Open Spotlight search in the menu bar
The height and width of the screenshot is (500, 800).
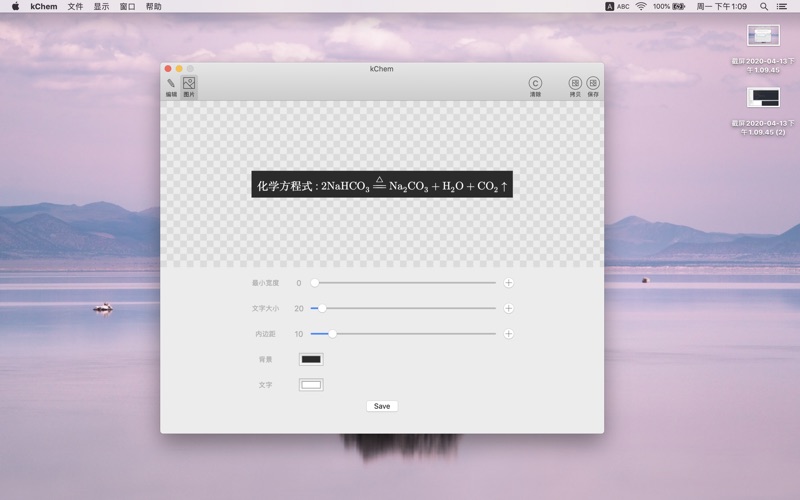tap(764, 6)
